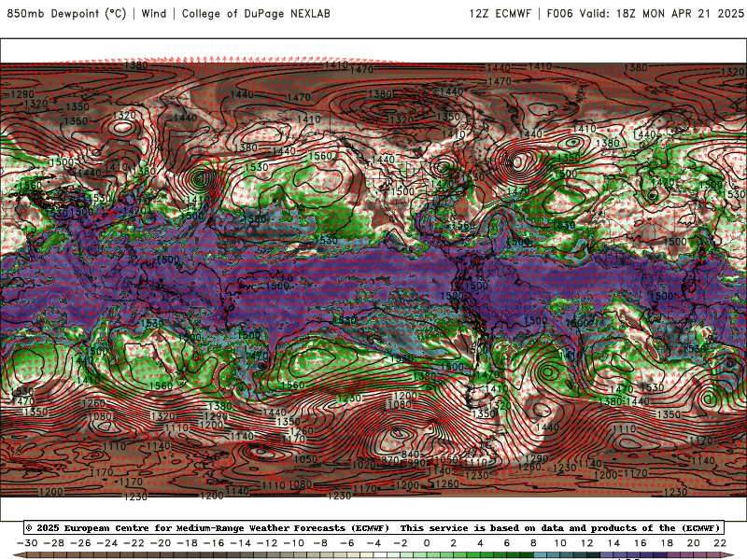747x560 pixels.
Task: Click the 20 color scale label
Action: 694,543
